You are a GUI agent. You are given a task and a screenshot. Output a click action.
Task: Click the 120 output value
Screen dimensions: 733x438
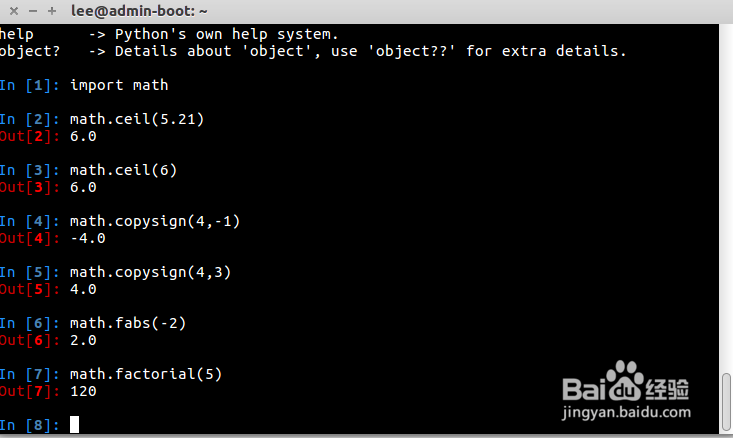[x=83, y=391]
